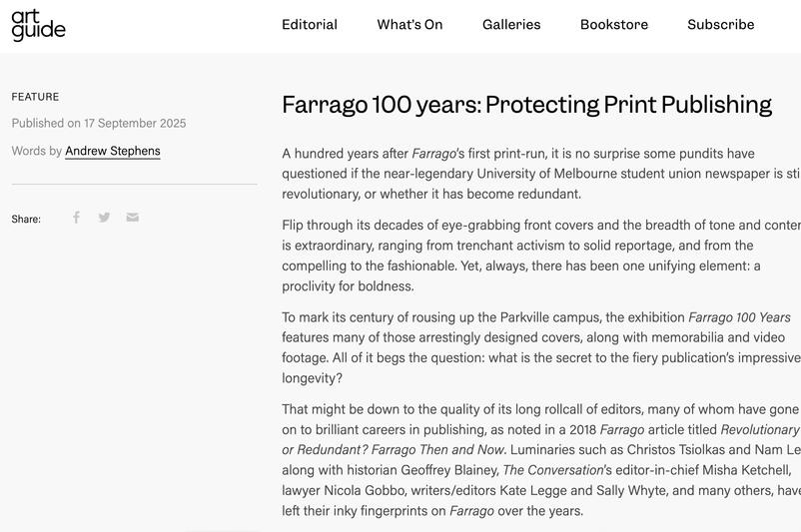This screenshot has width=801, height=532.
Task: Share article via Facebook icon
Action: tap(76, 218)
